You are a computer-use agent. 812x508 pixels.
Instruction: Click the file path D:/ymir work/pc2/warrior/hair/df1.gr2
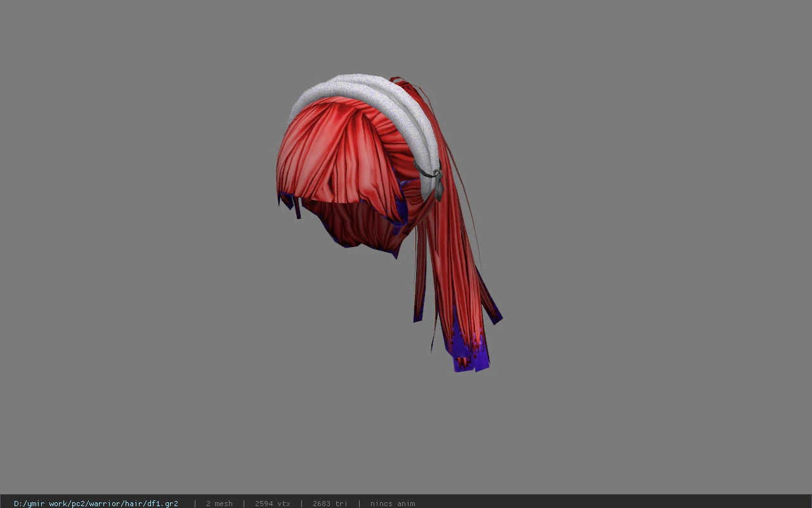[x=96, y=504]
